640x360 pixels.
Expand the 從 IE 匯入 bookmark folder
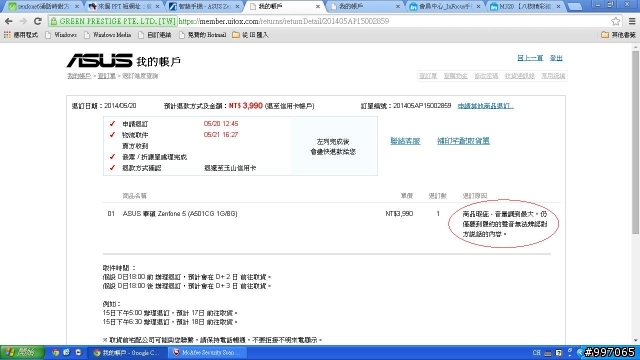pos(251,35)
